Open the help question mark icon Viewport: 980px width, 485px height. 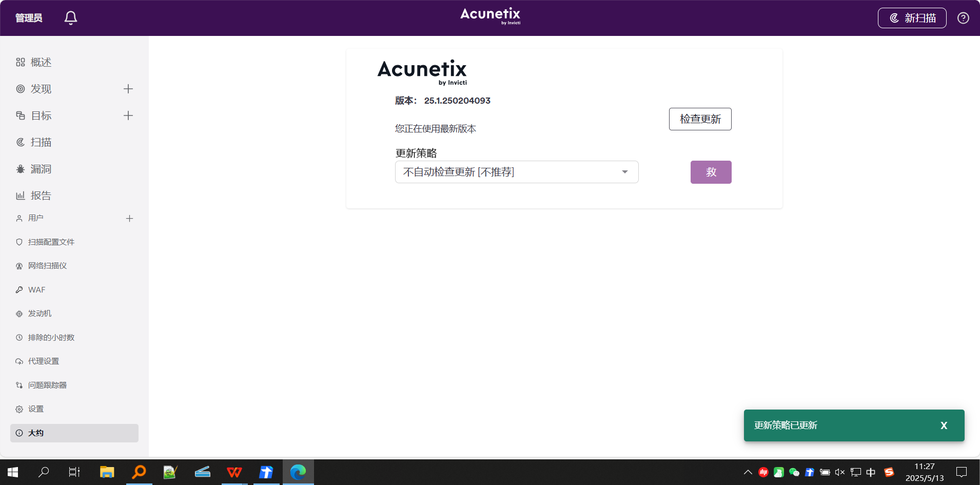963,18
